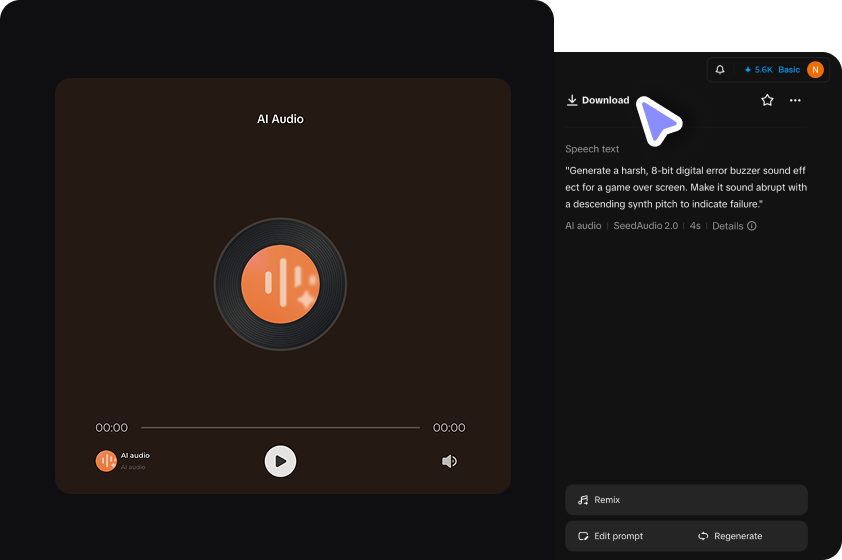Click the Download button
Image resolution: width=842 pixels, height=560 pixels.
tap(598, 100)
